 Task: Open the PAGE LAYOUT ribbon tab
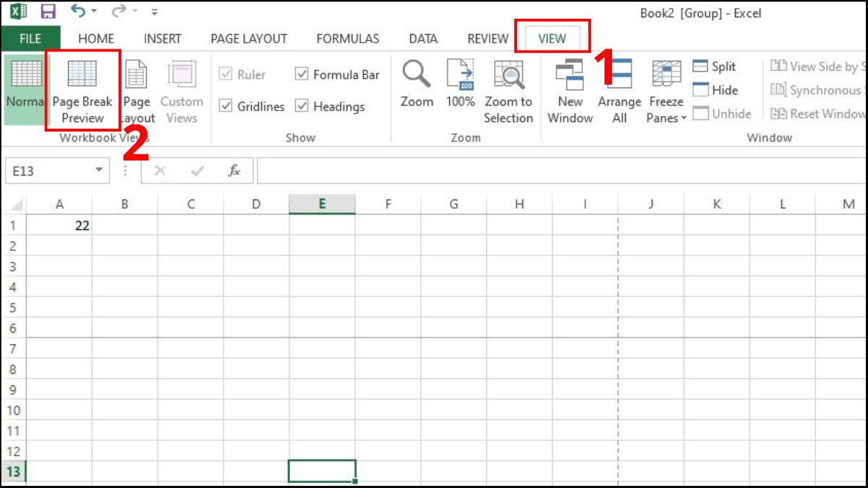point(249,38)
